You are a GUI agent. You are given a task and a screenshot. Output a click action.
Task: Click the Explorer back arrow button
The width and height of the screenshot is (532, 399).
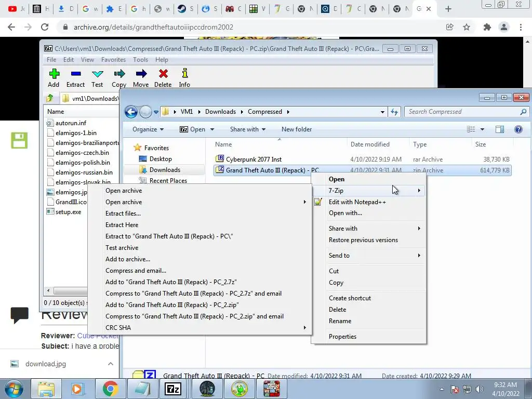pos(131,112)
